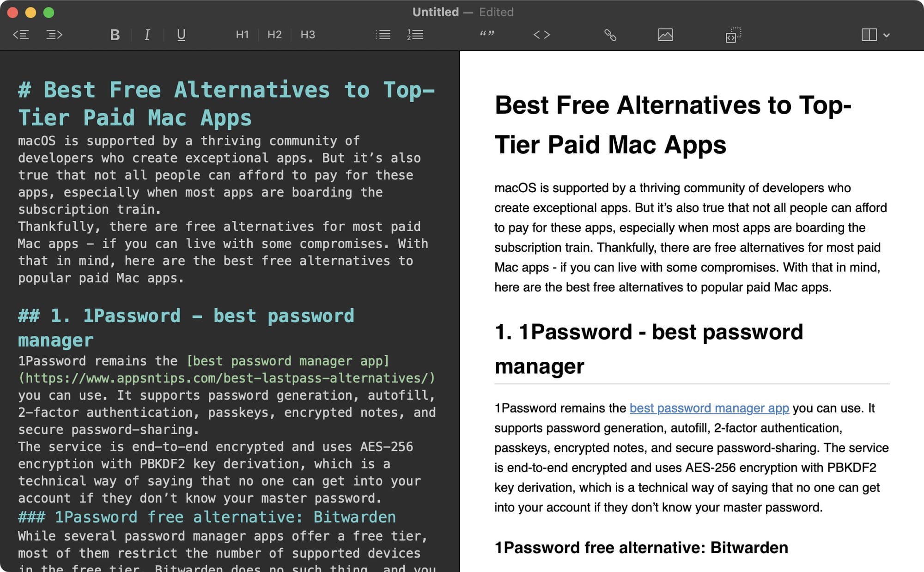Open the layout options dropdown chevron

(x=887, y=35)
